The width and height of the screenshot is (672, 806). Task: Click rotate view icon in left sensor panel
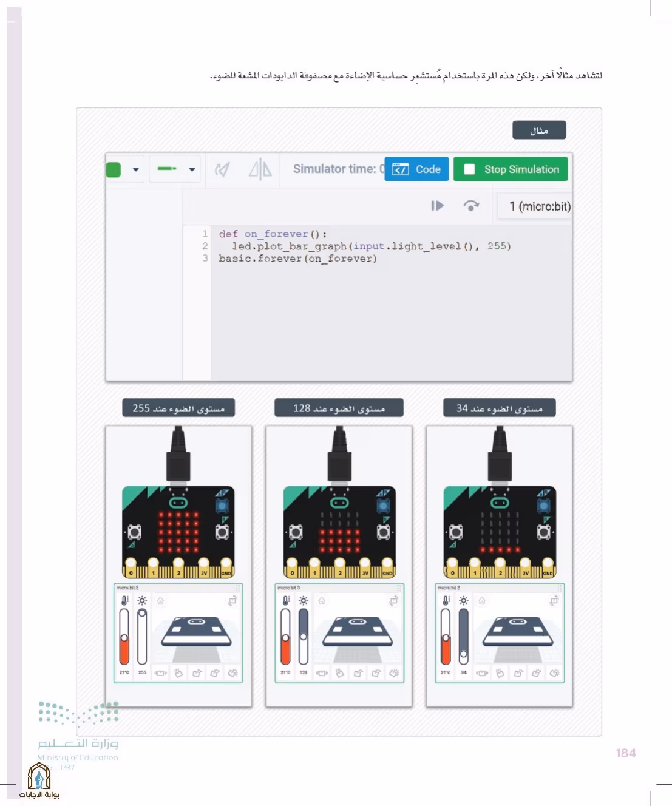coord(232,600)
